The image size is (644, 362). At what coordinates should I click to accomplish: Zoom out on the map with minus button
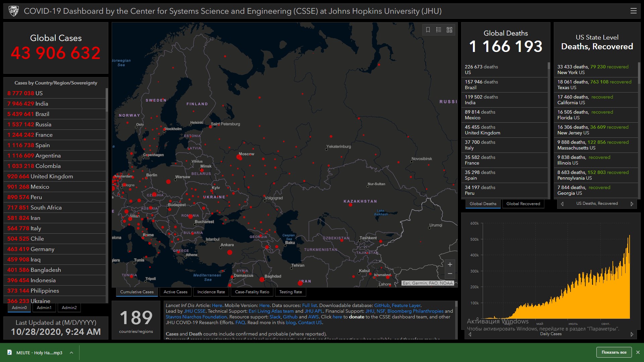[x=450, y=274]
